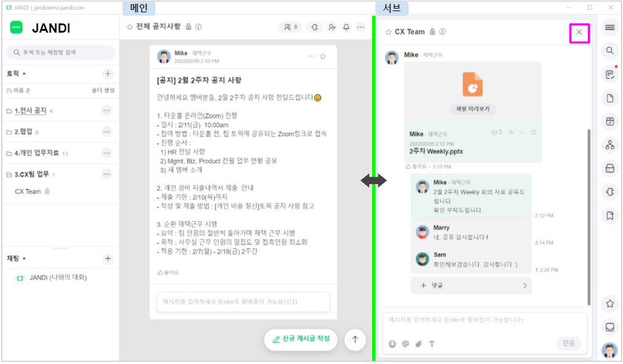Collapse the 채팅 section header
Screen dimensions: 623x364
(x=16, y=259)
